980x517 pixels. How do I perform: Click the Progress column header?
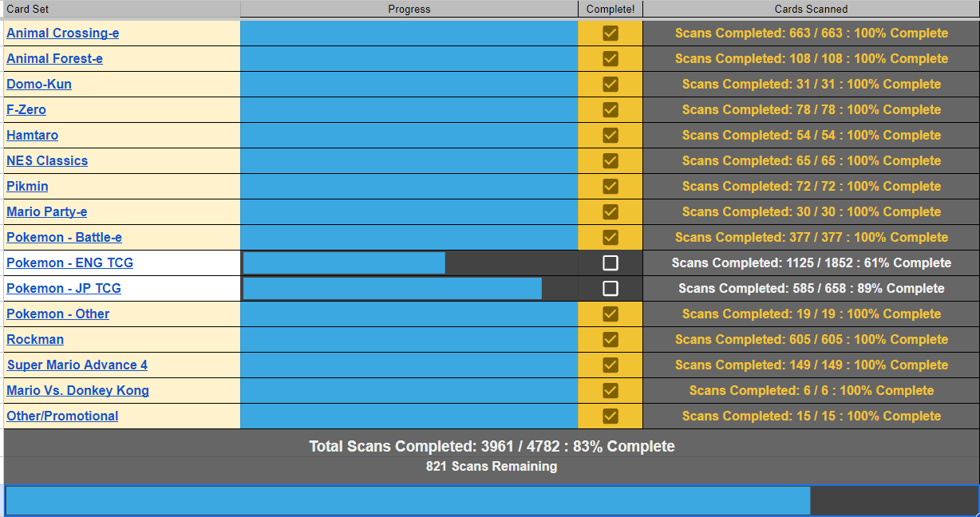[409, 9]
